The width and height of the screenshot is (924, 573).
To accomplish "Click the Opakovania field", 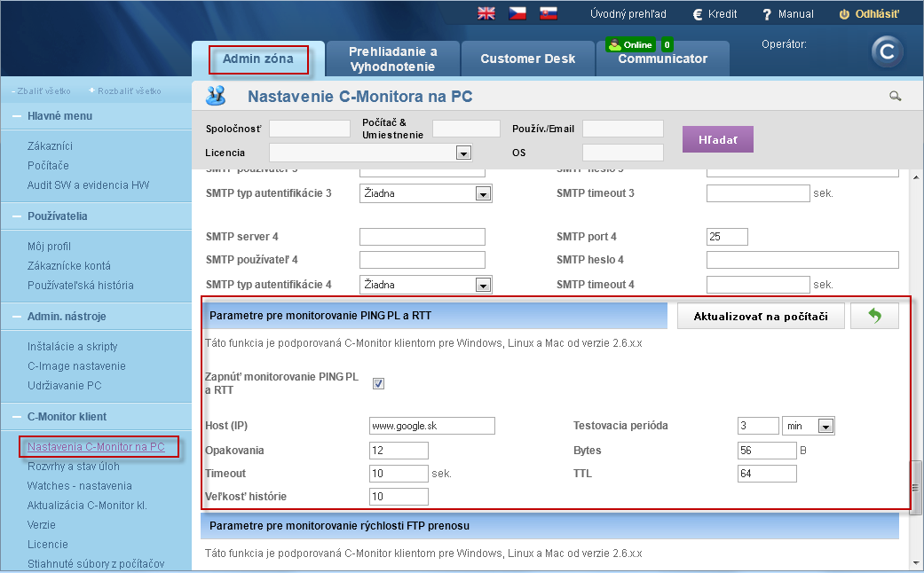I will pos(399,451).
